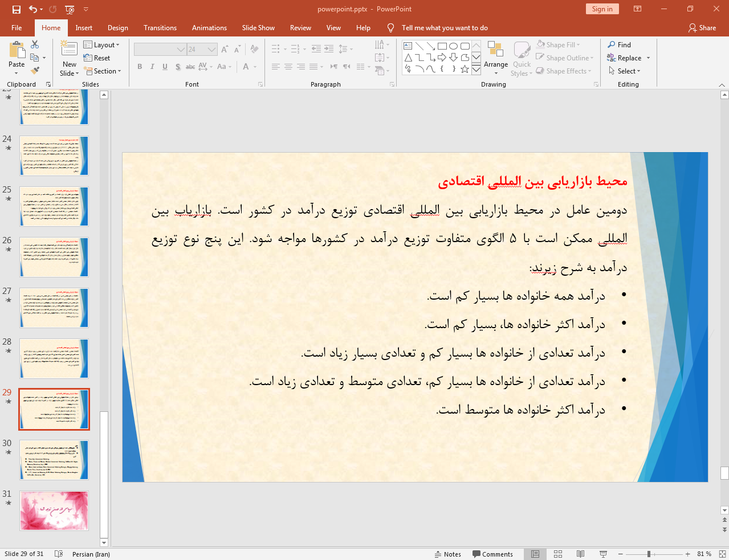The width and height of the screenshot is (729, 560).
Task: Center align the text
Action: coord(288,67)
